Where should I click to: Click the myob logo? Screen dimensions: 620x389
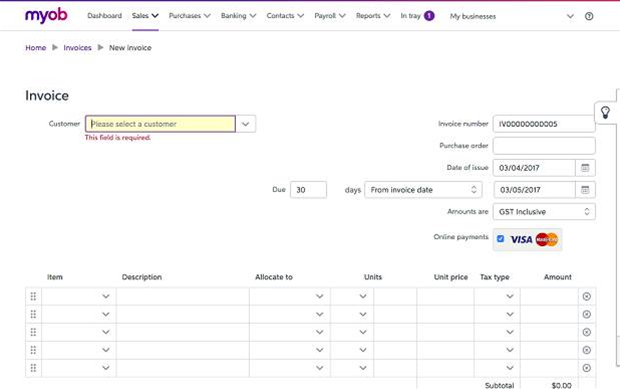click(x=46, y=15)
